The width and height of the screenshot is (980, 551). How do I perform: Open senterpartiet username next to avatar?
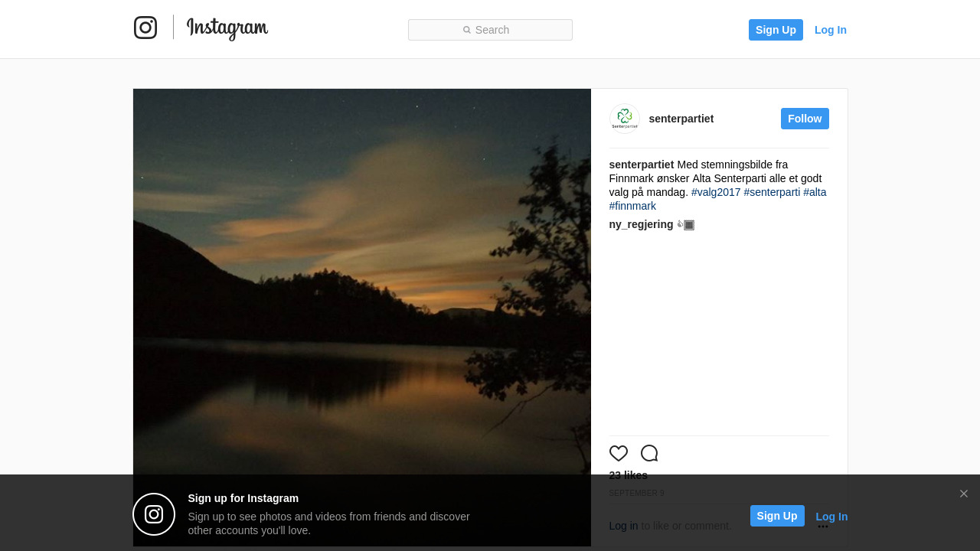(681, 119)
